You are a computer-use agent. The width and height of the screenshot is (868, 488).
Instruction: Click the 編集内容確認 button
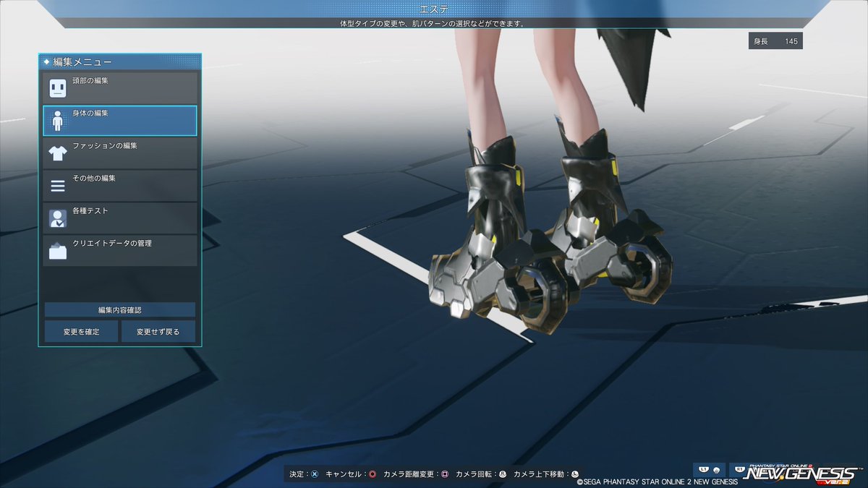[120, 309]
